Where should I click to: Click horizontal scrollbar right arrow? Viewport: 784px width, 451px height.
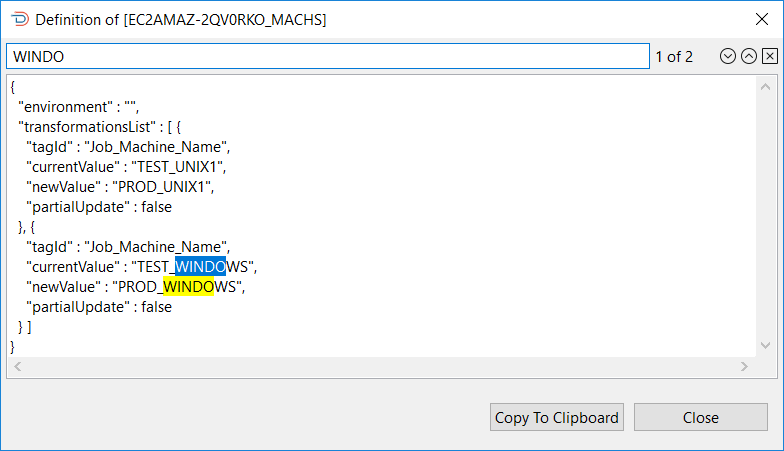744,366
